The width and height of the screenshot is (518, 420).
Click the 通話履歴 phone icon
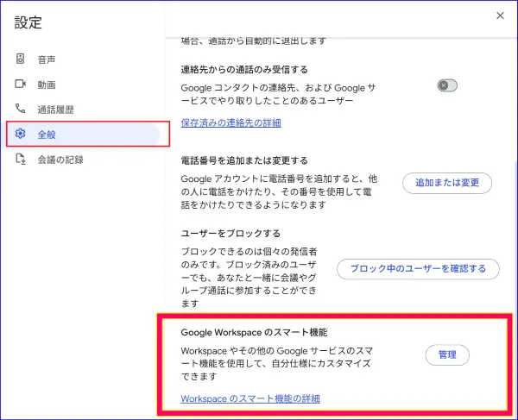[x=20, y=109]
